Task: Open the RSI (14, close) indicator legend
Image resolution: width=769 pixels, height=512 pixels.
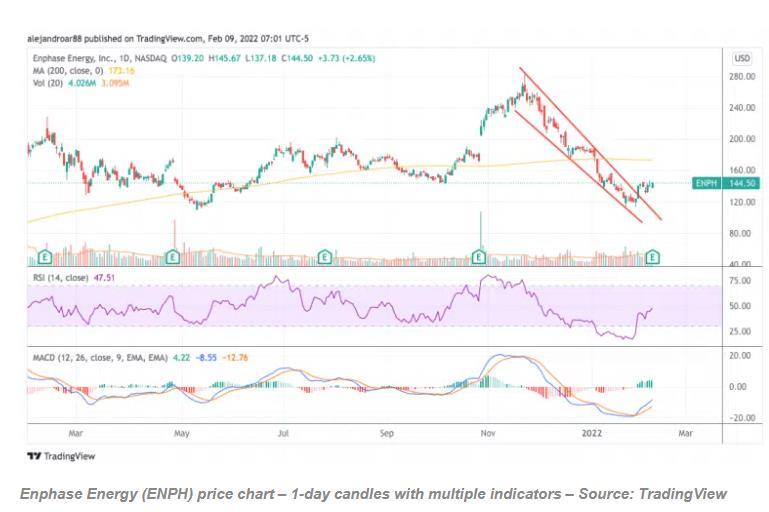Action: click(x=61, y=278)
